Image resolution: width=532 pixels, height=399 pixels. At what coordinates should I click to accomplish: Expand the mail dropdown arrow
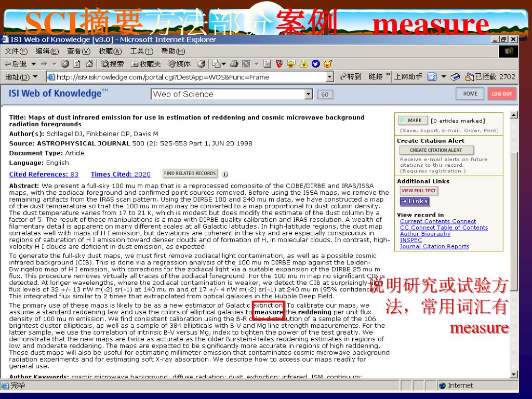pos(223,64)
